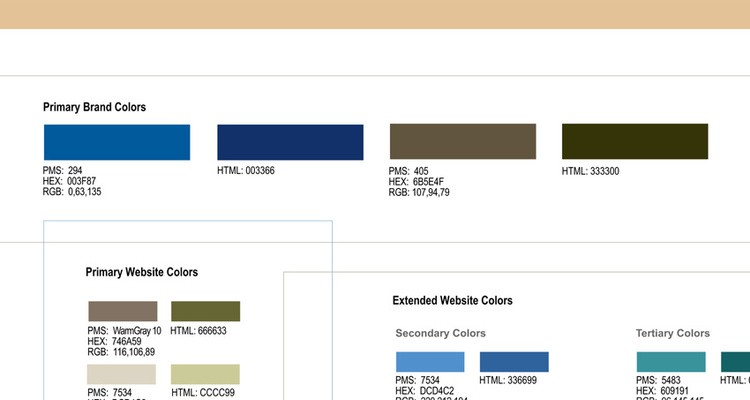Click PMS: 7534 under Secondary Colors

click(417, 380)
